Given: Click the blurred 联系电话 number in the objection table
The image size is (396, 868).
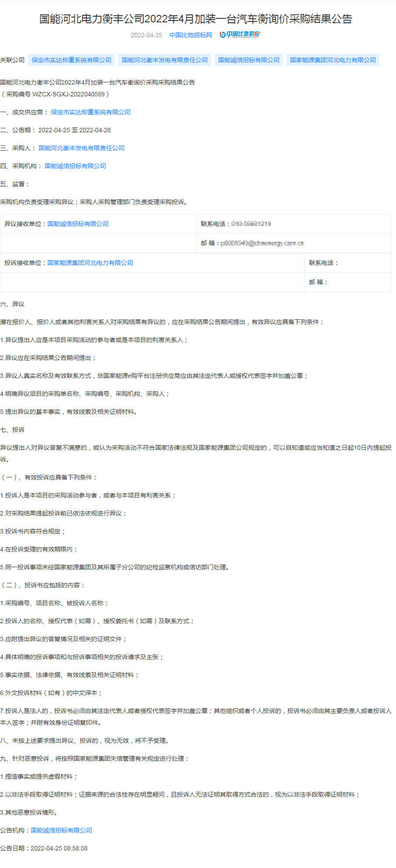Looking at the screenshot, I should tap(251, 224).
